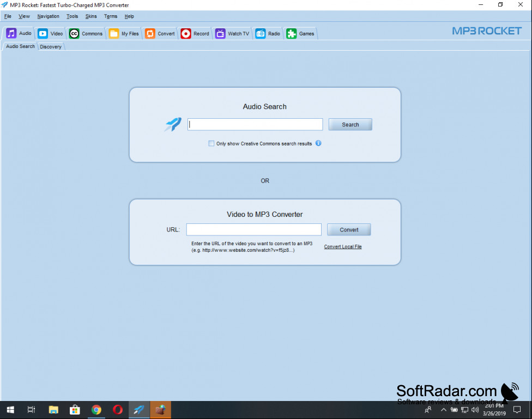Select the MP3 Rocket taskbar icon
This screenshot has height=419, width=532.
click(x=139, y=410)
